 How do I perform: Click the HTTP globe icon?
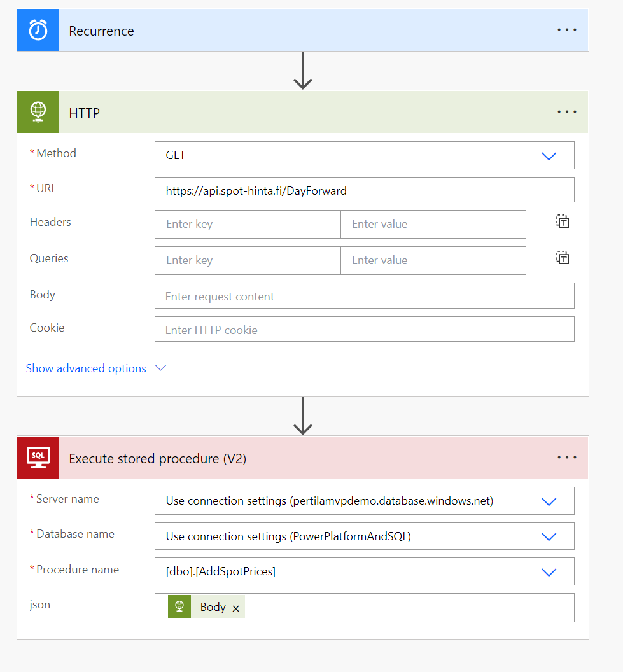(x=38, y=112)
